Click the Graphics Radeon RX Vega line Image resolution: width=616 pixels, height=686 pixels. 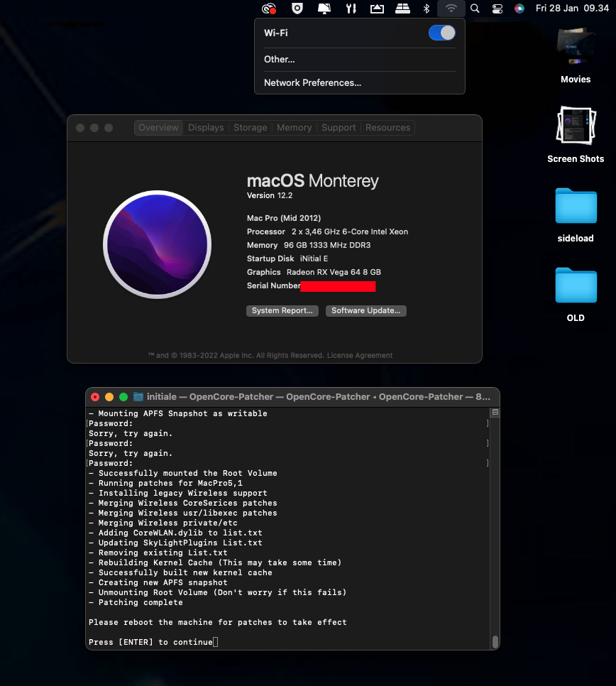314,272
